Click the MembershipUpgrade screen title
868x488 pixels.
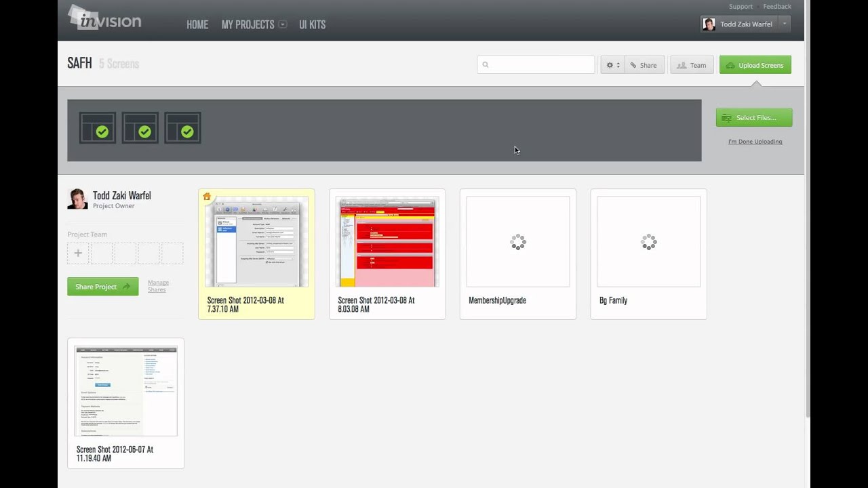[x=497, y=300]
